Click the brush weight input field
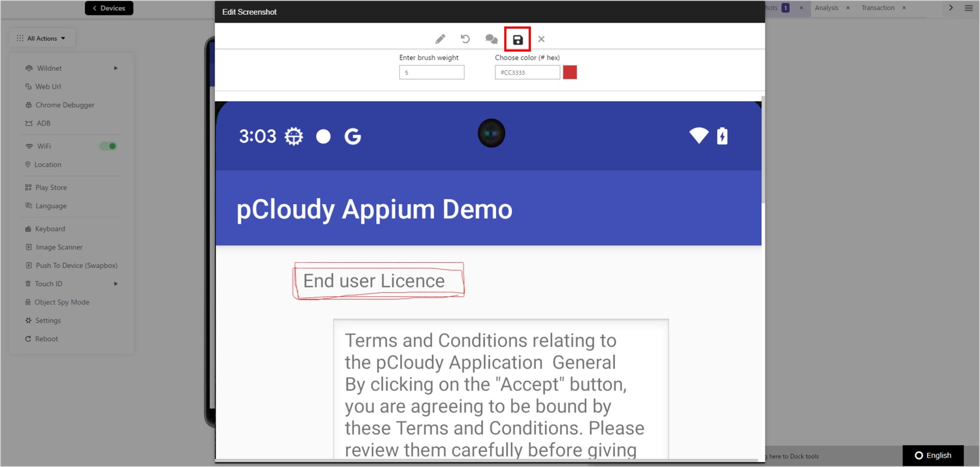 pyautogui.click(x=432, y=72)
